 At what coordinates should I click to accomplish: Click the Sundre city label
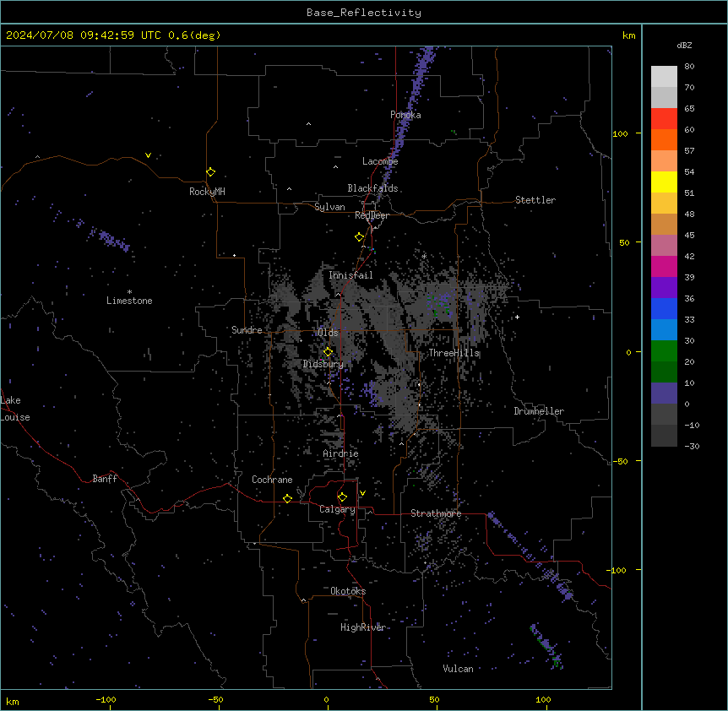[247, 330]
